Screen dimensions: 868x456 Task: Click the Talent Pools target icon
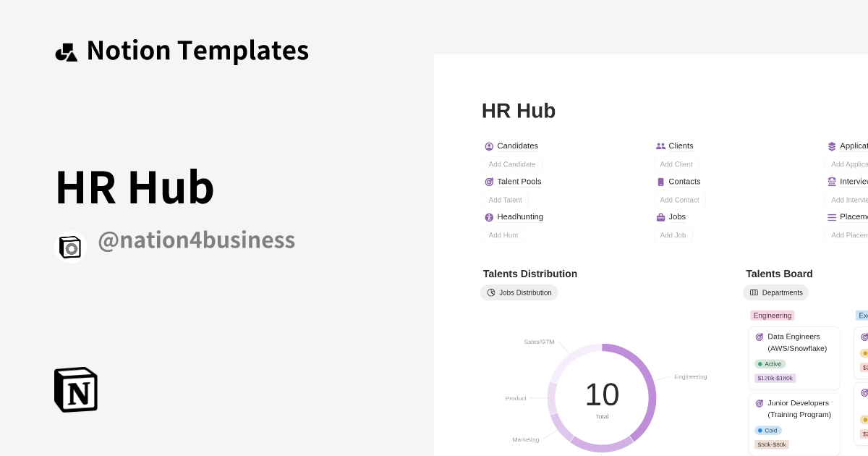[x=489, y=182]
